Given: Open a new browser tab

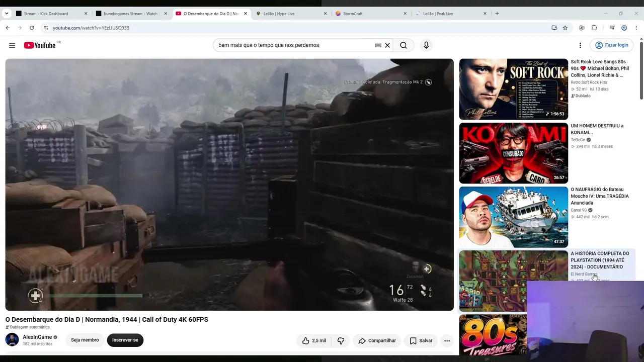Looking at the screenshot, I should [x=497, y=14].
